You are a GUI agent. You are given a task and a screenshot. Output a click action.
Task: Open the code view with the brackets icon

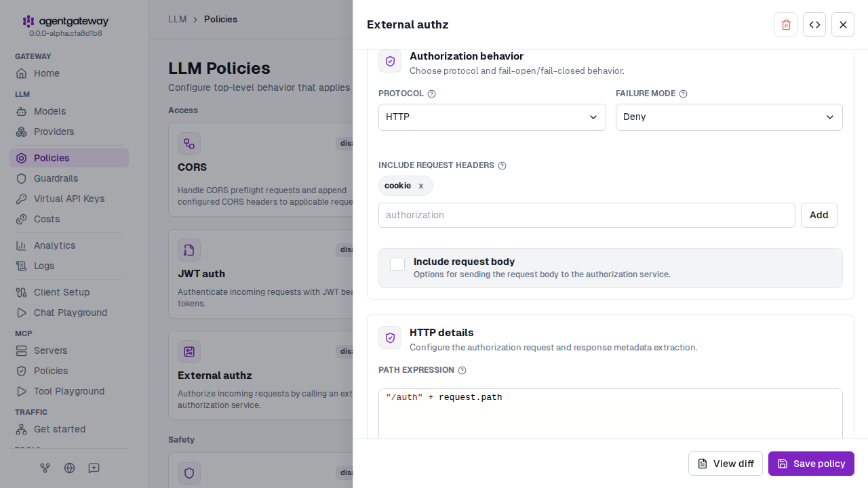814,24
